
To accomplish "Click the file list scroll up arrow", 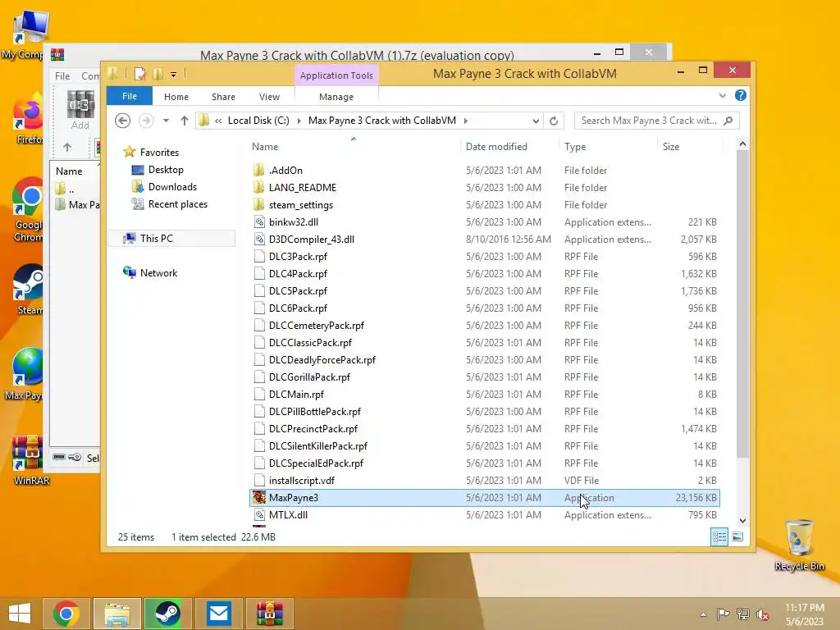I will pos(742,144).
